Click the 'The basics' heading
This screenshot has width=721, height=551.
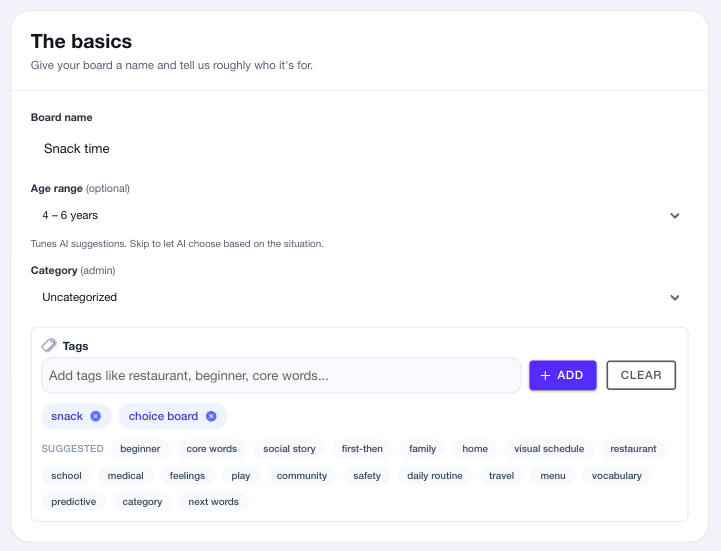(81, 41)
